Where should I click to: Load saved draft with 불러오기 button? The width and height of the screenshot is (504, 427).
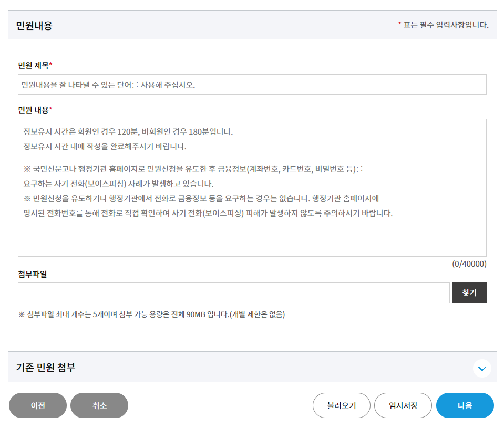342,405
